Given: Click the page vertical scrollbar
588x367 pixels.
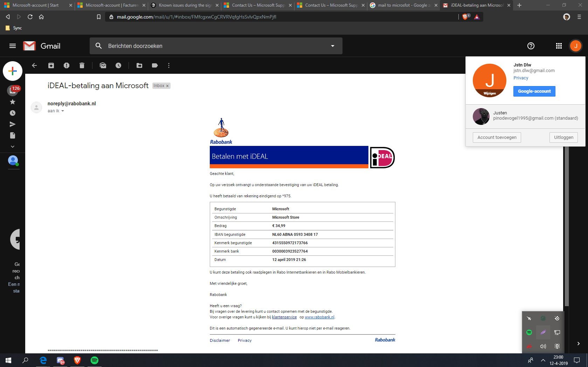Looking at the screenshot, I should click(566, 226).
